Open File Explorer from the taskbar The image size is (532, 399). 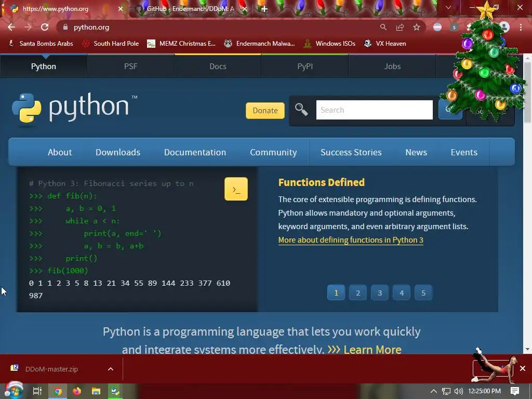tap(96, 391)
